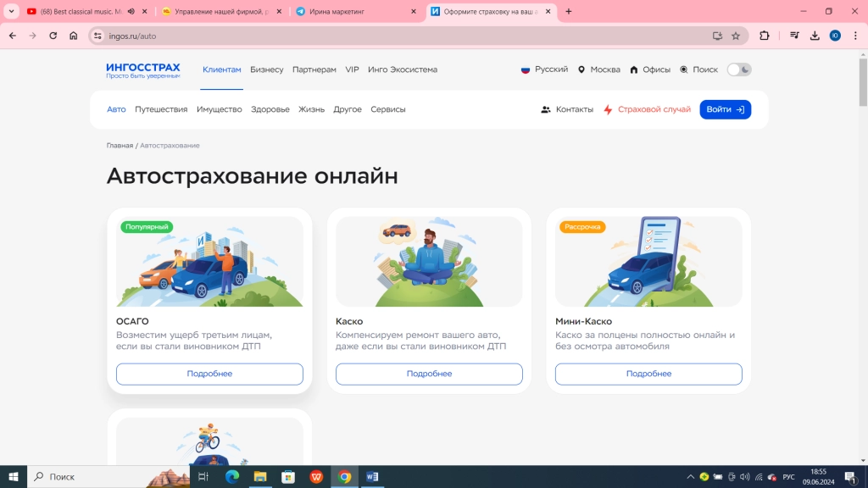Open Страховой случай link
Viewport: 868px width, 488px height.
point(647,109)
